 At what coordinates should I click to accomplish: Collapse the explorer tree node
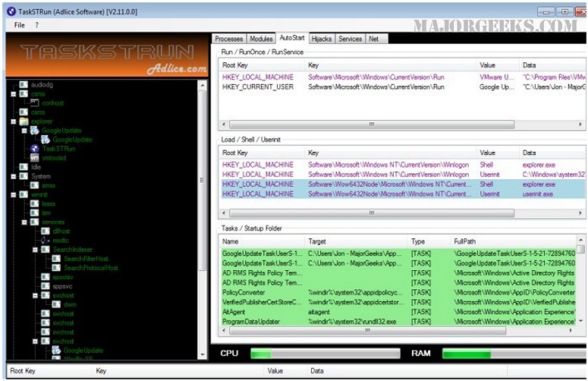(14, 121)
